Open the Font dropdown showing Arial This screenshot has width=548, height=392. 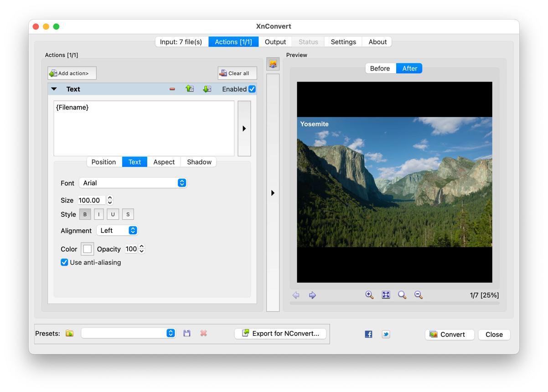click(x=133, y=183)
